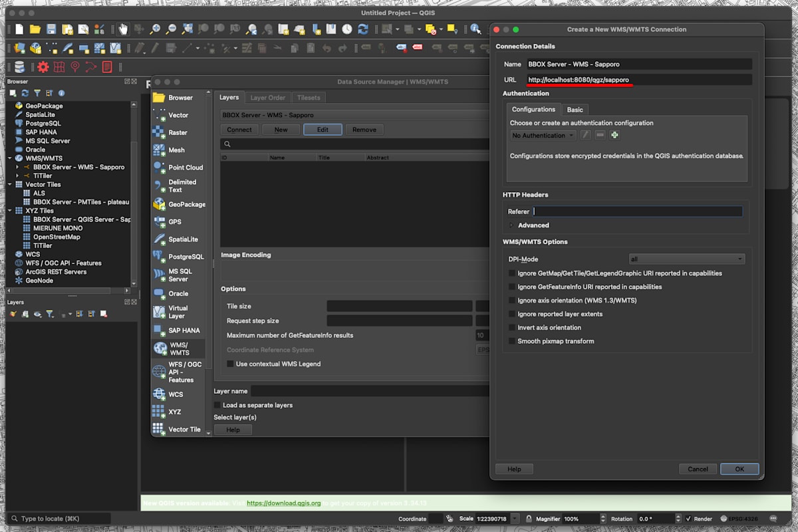Click the connection URL input field
Image resolution: width=798 pixels, height=532 pixels.
(x=638, y=80)
